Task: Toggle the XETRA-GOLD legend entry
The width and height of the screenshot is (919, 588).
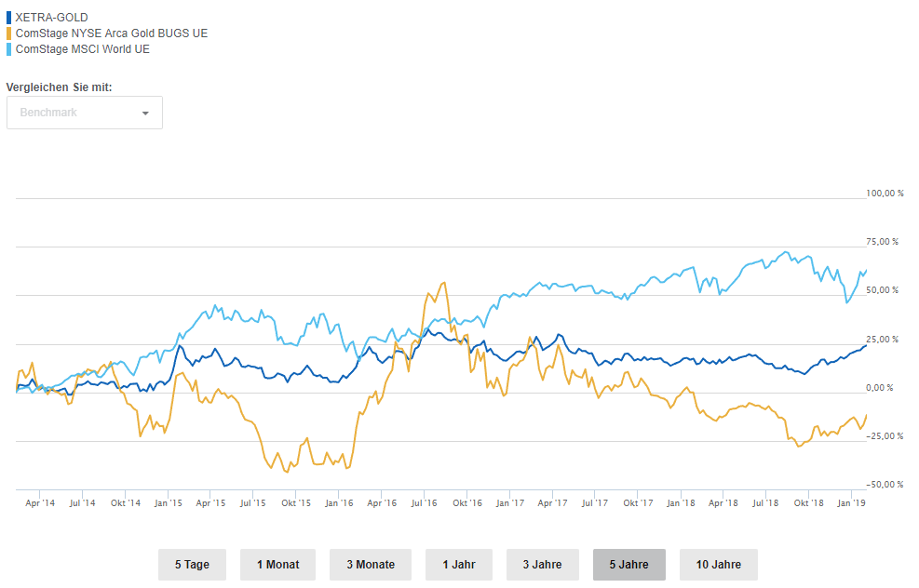Action: click(52, 18)
